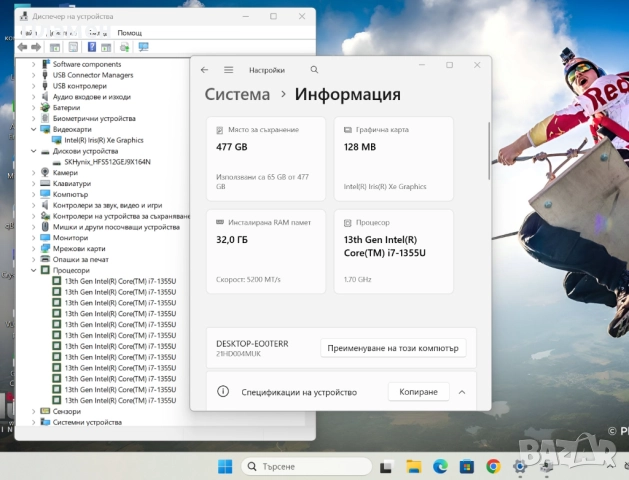629x480 pixels.
Task: Select Контролери на устройства за съхранение
Action: (121, 216)
